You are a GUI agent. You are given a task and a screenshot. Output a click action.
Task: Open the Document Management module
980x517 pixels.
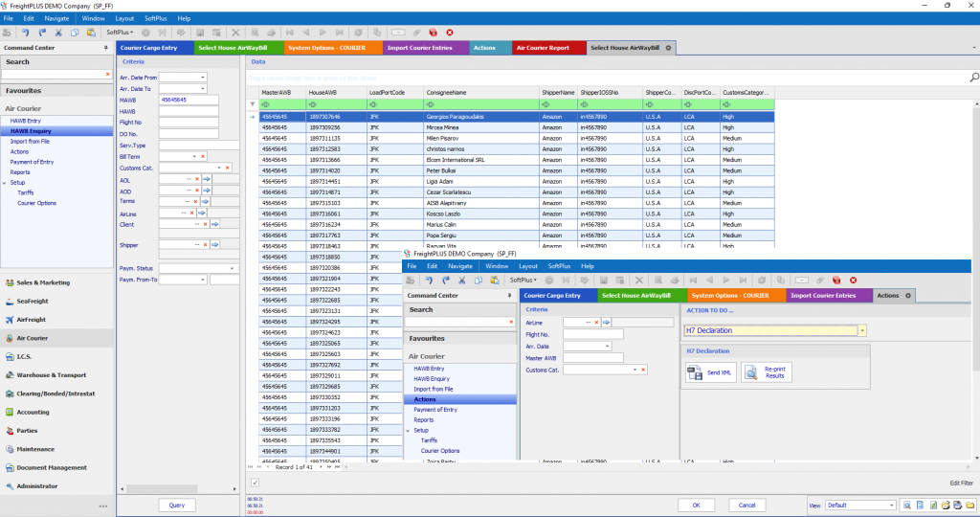52,467
